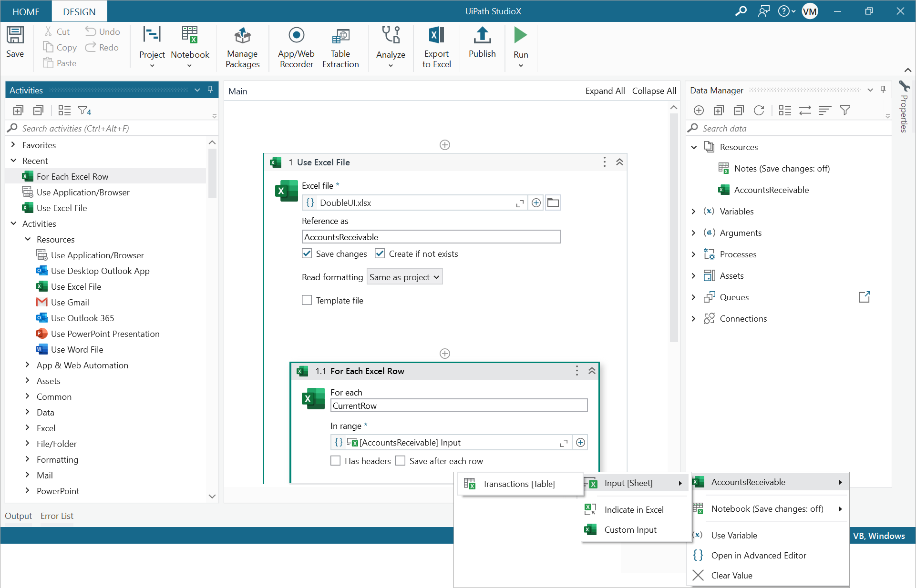Viewport: 916px width, 588px height.
Task: Click the plus icon beside the In range field
Action: 580,443
